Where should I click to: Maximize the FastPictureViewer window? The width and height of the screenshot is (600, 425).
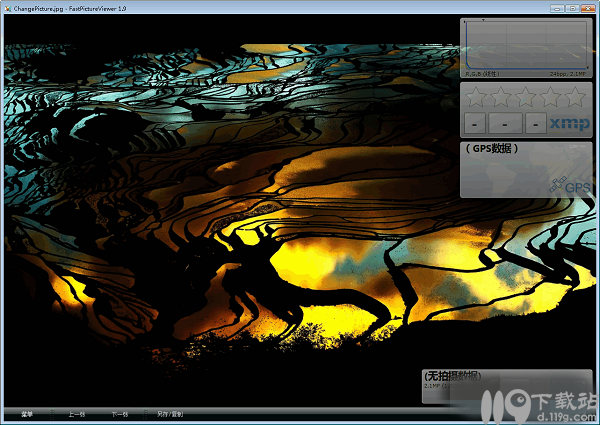click(572, 8)
